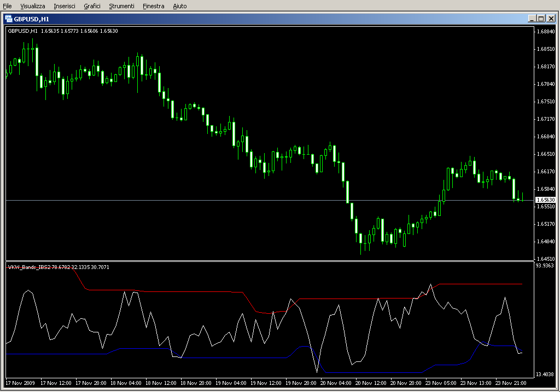The image size is (560, 392).
Task: Open the Visualizza menu
Action: (x=32, y=6)
